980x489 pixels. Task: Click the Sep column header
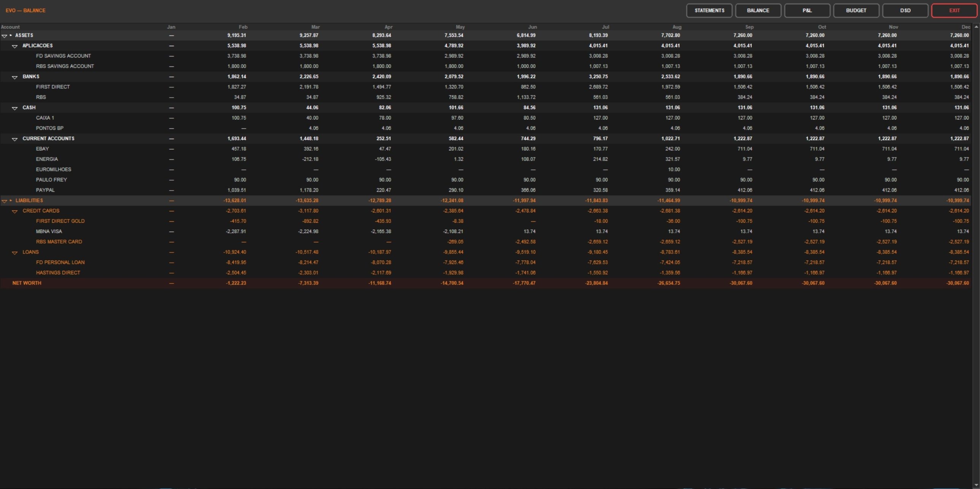click(x=749, y=27)
